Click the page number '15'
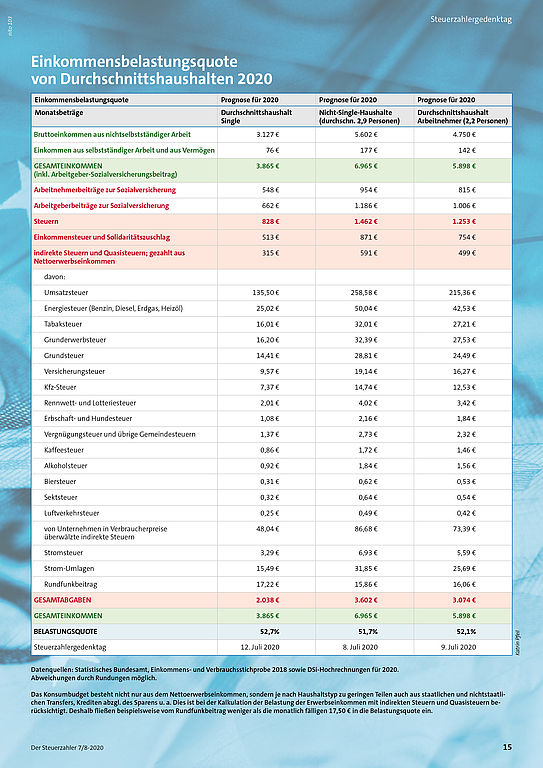The height and width of the screenshot is (768, 543). point(507,747)
